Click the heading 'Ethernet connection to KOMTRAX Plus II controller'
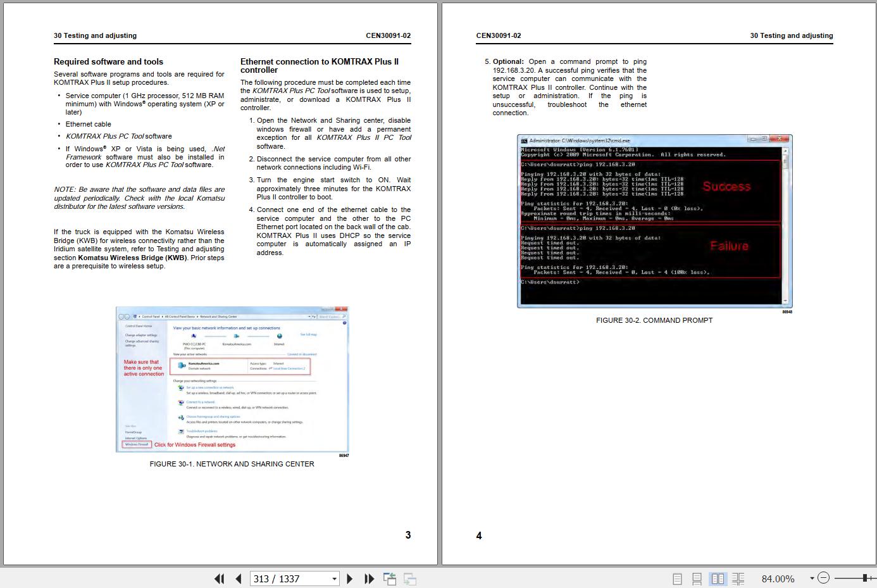The image size is (877, 588). [x=320, y=66]
